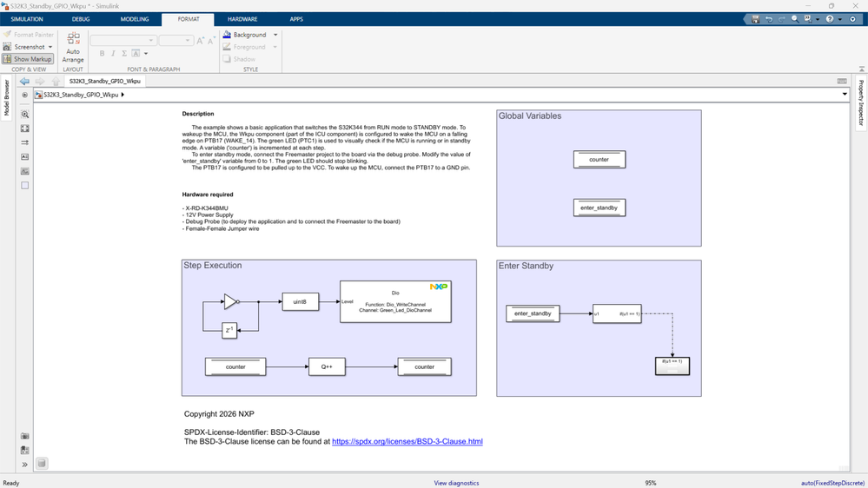Expand the palette double chevron
Viewport: 868px width, 488px height.
tap(25, 465)
